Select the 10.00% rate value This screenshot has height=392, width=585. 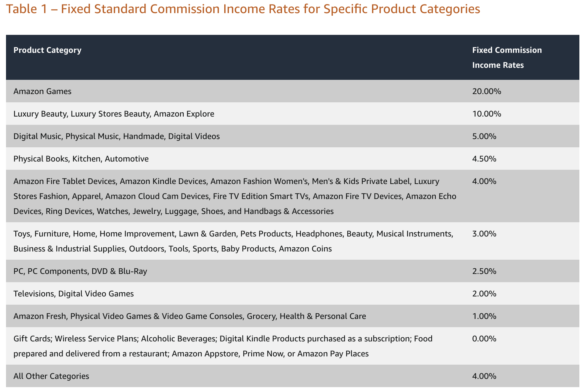click(x=486, y=114)
